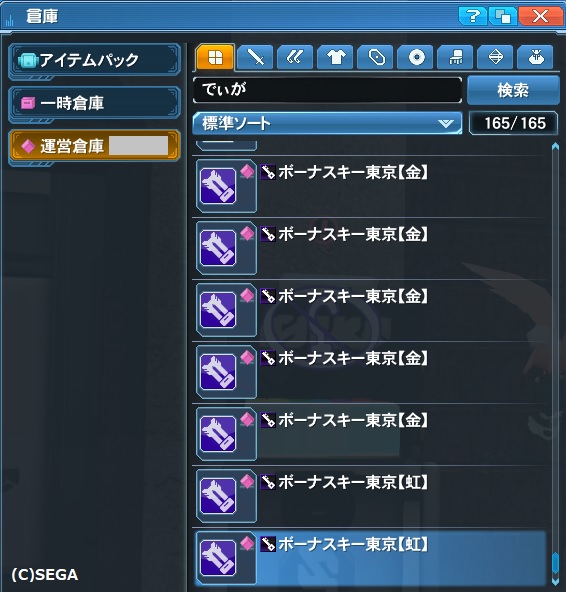
Task: Filter by weapons using the sword icon tab
Action: point(256,57)
